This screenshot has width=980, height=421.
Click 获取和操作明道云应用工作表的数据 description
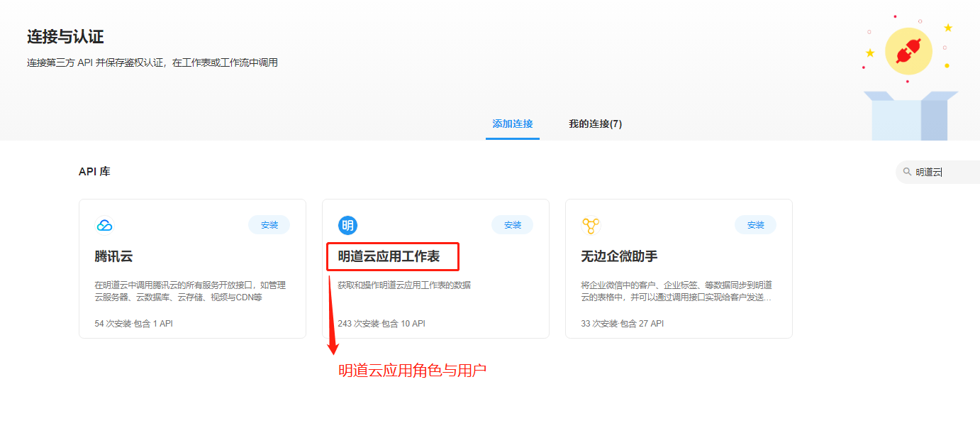[x=404, y=285]
